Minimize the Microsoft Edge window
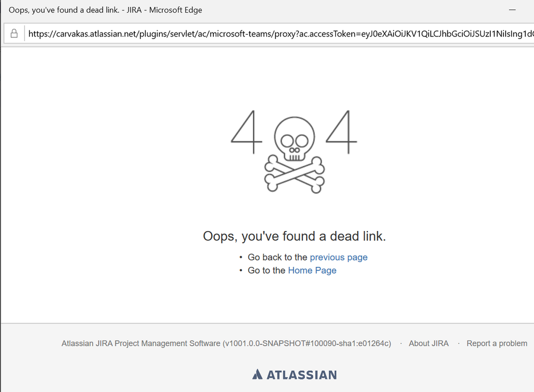The height and width of the screenshot is (392, 534). (x=512, y=10)
